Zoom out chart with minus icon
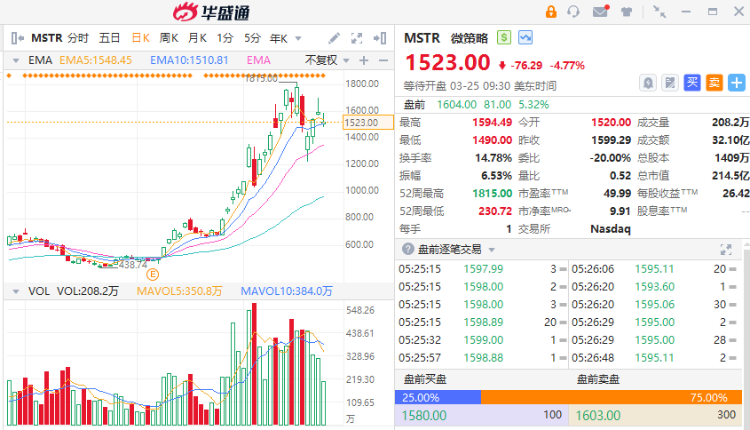The width and height of the screenshot is (750, 430). pos(383,60)
